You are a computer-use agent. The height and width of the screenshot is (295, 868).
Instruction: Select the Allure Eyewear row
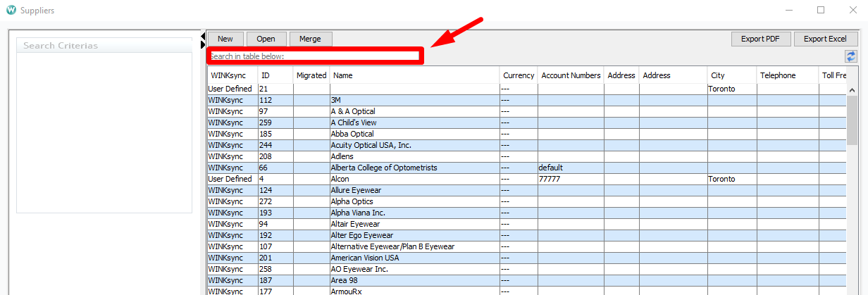click(527, 190)
